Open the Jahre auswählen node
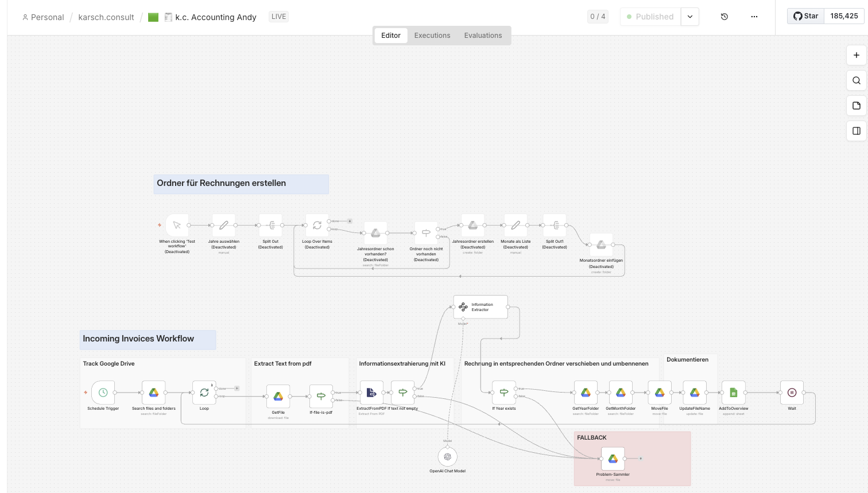 point(224,226)
